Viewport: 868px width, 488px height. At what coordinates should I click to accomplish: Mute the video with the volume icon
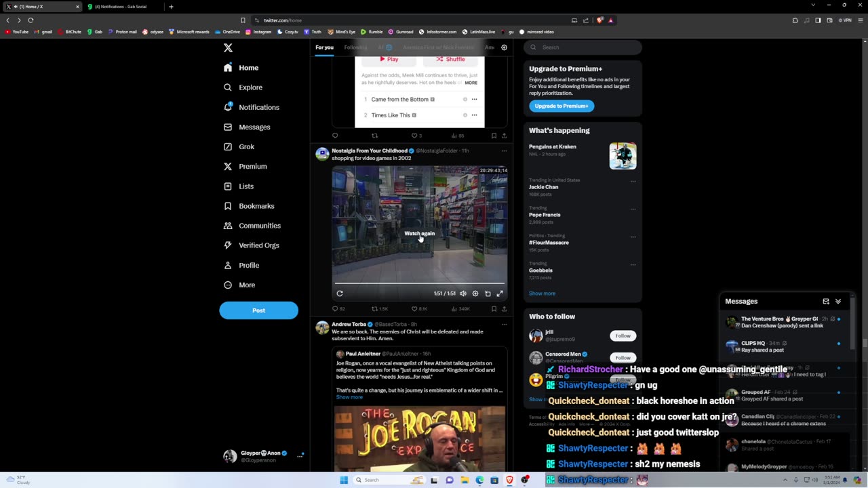pyautogui.click(x=463, y=293)
